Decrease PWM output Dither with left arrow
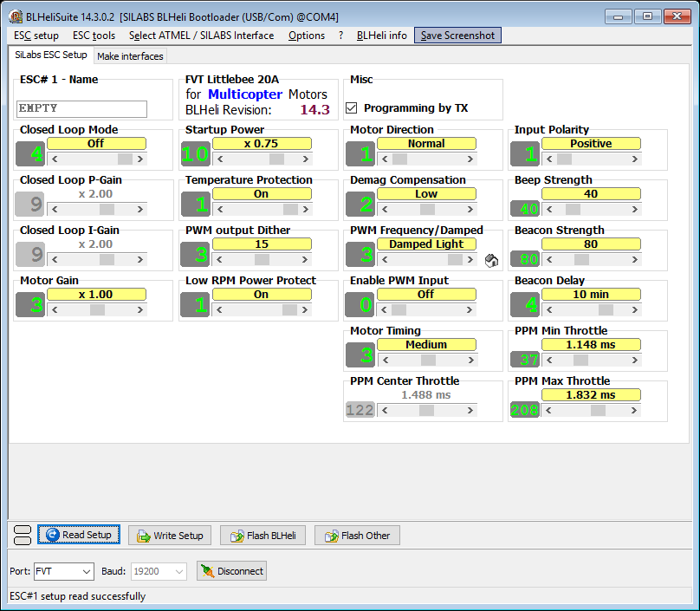700x611 pixels. point(220,259)
